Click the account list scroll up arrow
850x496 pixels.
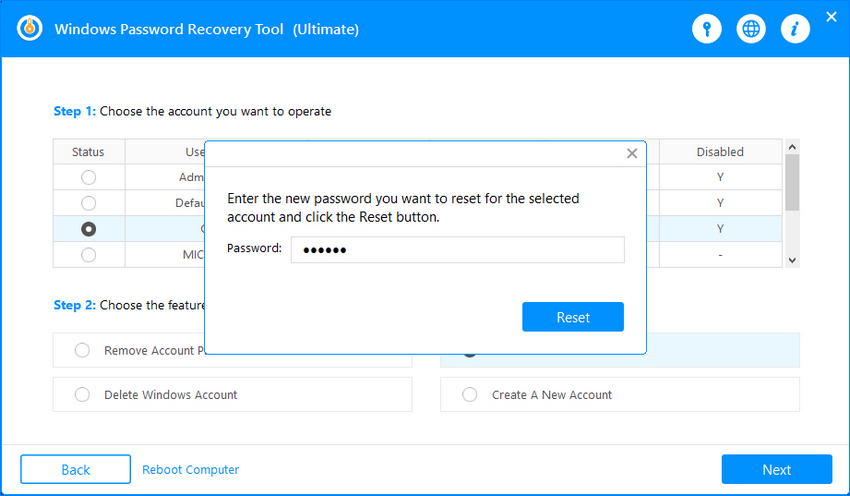(x=792, y=147)
